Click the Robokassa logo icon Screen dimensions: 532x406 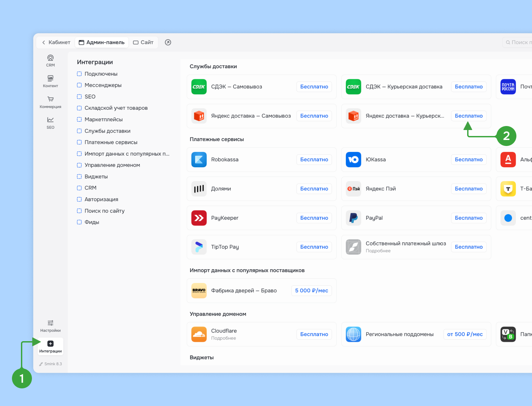(199, 160)
